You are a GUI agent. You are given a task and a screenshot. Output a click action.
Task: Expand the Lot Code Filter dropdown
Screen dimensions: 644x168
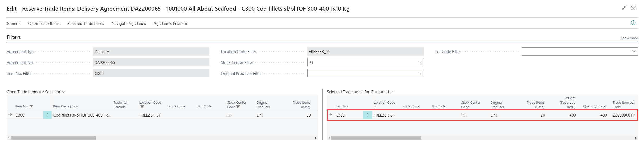[x=634, y=51]
